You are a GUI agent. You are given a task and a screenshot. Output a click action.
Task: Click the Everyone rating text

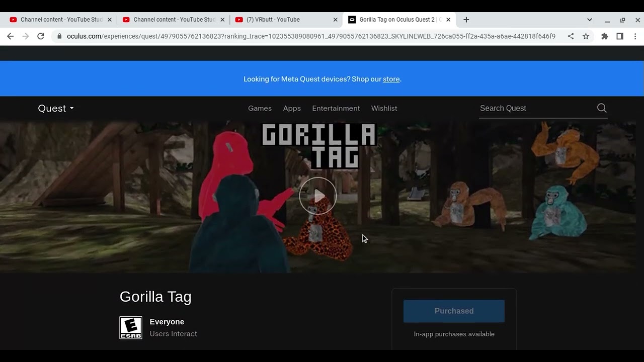click(x=167, y=322)
